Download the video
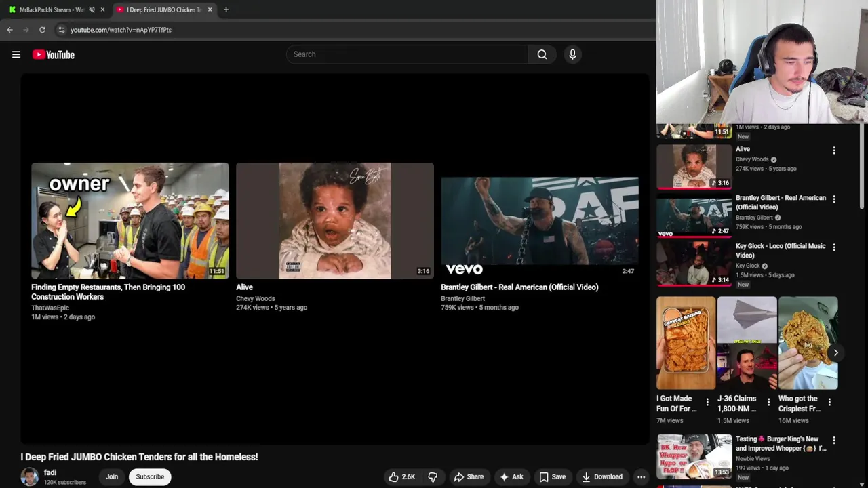 coord(601,477)
